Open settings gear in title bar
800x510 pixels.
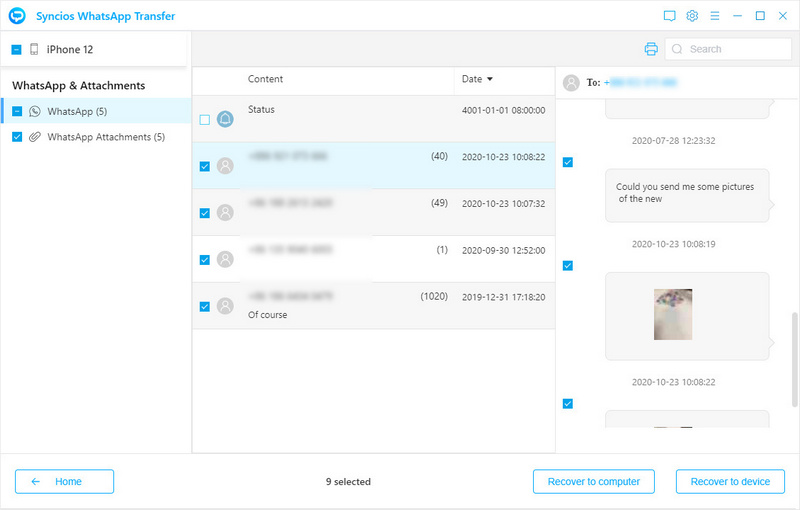[692, 16]
